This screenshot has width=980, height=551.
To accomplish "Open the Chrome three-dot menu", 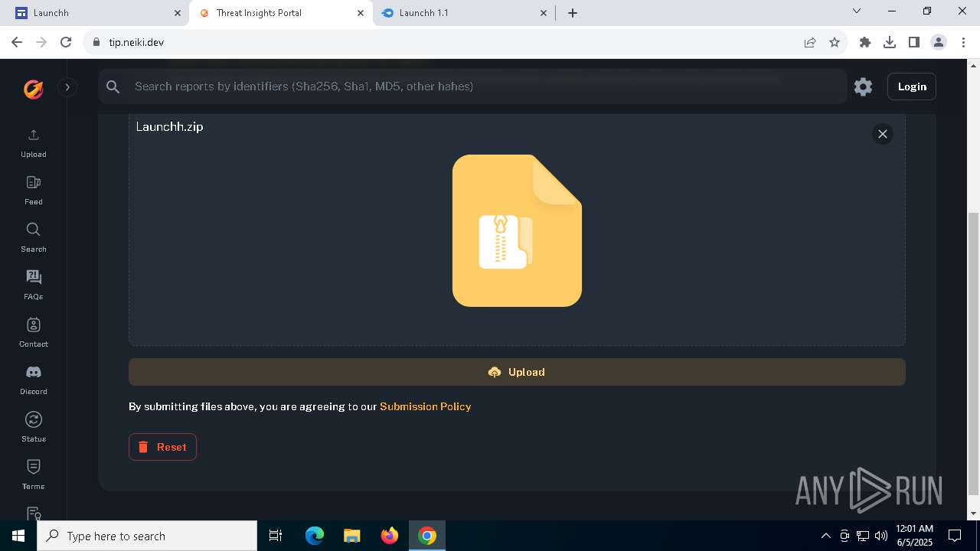I will point(963,42).
